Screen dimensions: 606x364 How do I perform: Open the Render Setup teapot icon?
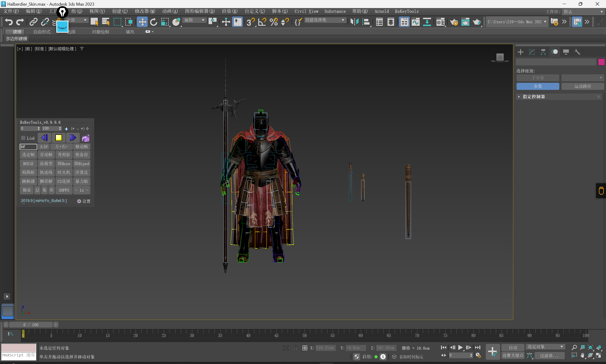pos(454,22)
